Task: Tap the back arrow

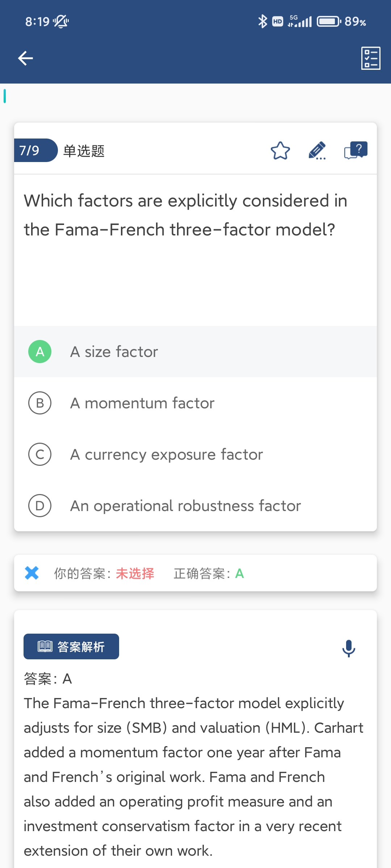Action: (x=25, y=58)
